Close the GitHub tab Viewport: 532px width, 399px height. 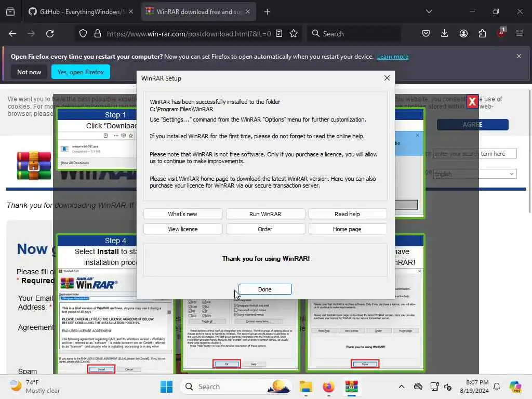(x=131, y=12)
